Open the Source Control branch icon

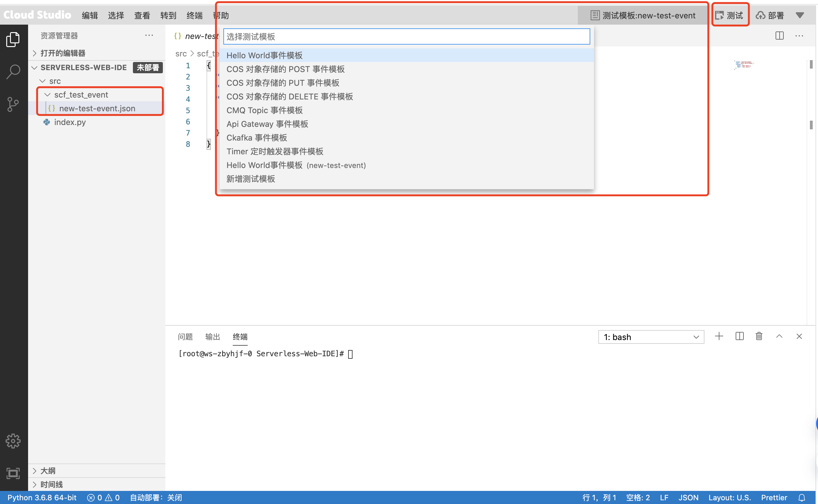(x=13, y=104)
